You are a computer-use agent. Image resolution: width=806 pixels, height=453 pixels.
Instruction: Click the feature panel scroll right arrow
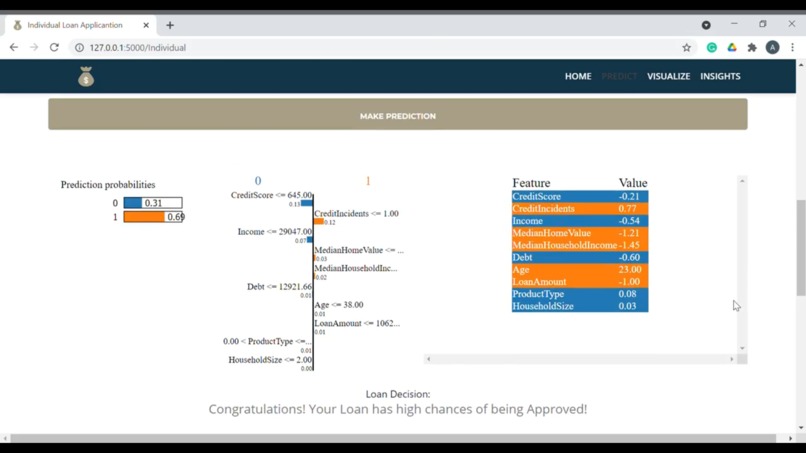pyautogui.click(x=732, y=359)
